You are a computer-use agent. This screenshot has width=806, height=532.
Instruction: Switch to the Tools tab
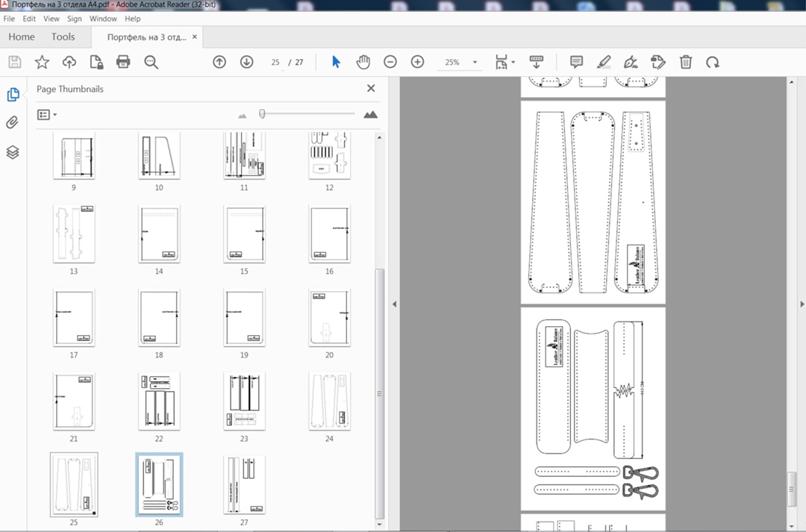click(63, 37)
